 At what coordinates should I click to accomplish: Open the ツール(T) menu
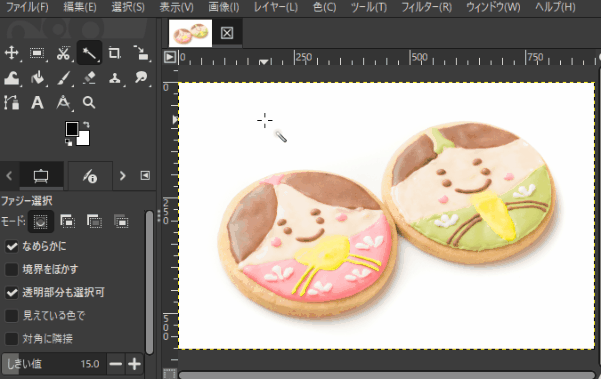[x=369, y=7]
